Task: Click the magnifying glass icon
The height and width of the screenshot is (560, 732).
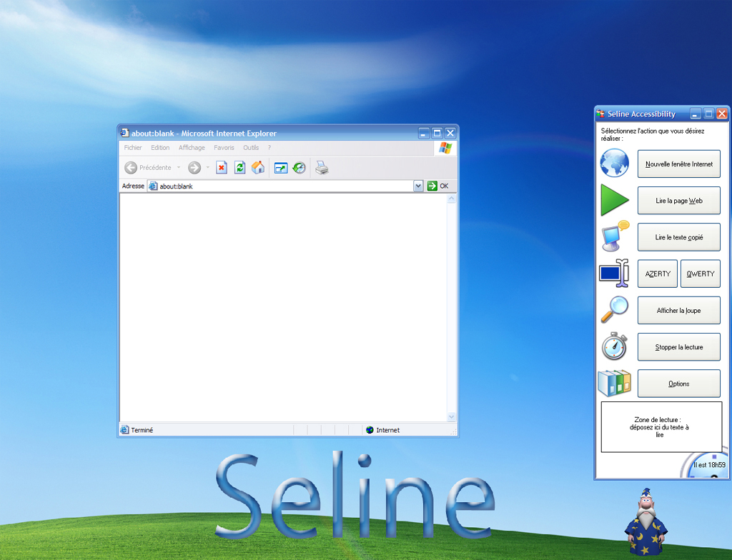Action: [x=613, y=310]
